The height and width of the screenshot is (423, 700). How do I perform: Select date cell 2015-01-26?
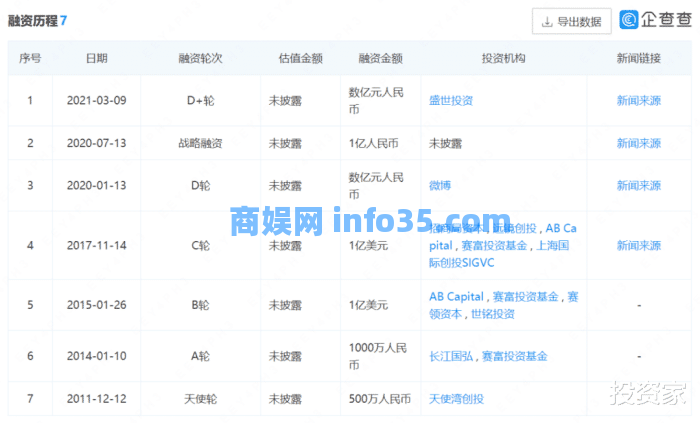pos(96,305)
